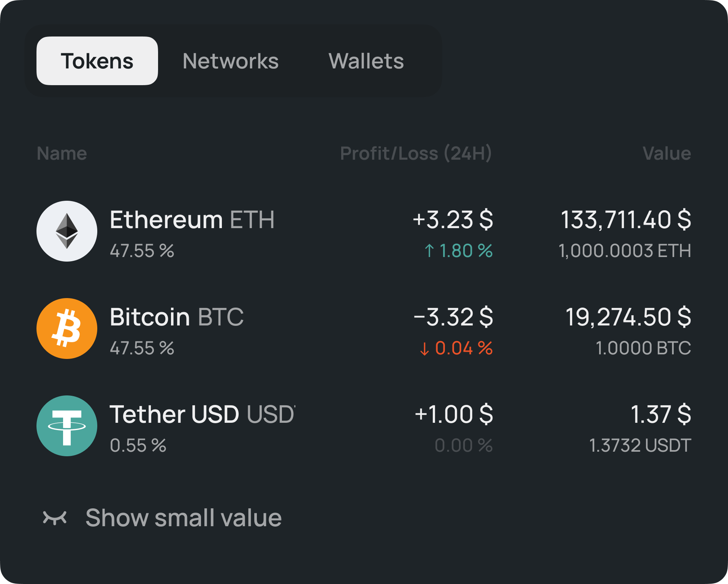The width and height of the screenshot is (728, 584).
Task: Sort by the Name column header
Action: [62, 154]
